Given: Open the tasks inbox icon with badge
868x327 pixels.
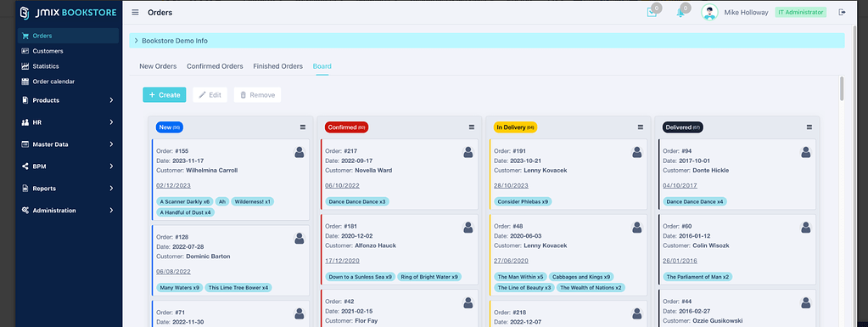Looking at the screenshot, I should (652, 12).
